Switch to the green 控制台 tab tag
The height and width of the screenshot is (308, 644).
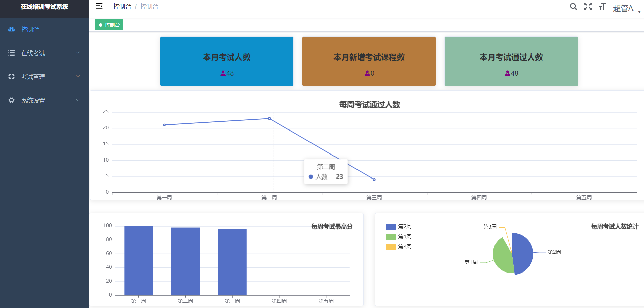(109, 25)
